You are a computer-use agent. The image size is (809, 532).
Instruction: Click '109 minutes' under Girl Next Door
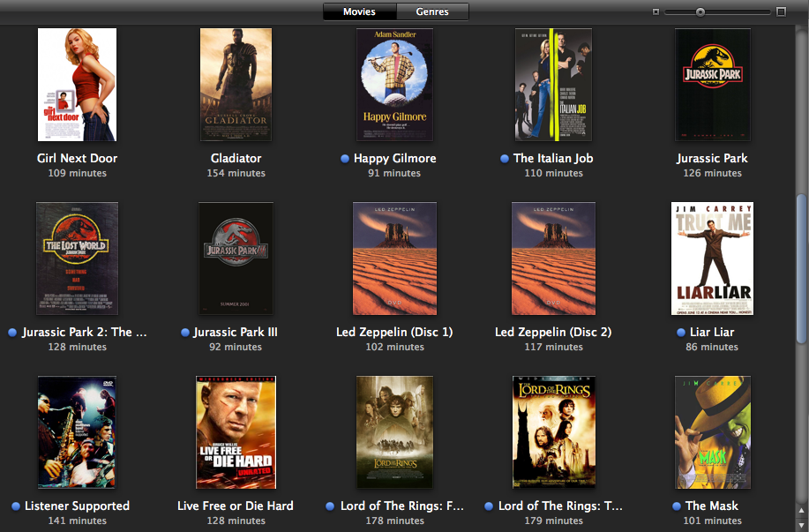(77, 174)
